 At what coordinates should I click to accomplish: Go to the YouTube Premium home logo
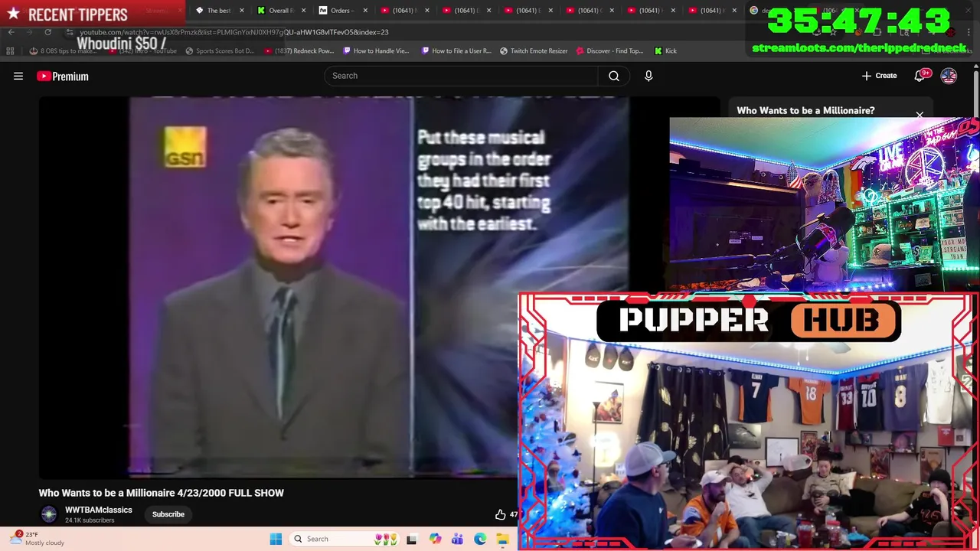point(62,76)
